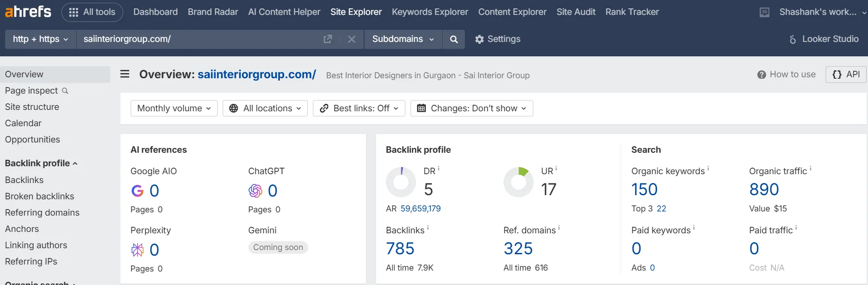Click the Google AIO G icon

138,191
